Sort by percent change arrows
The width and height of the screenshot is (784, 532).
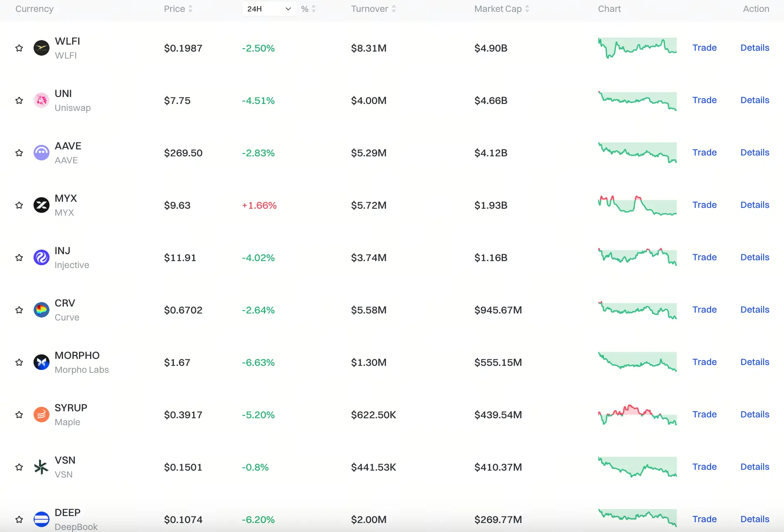(313, 9)
